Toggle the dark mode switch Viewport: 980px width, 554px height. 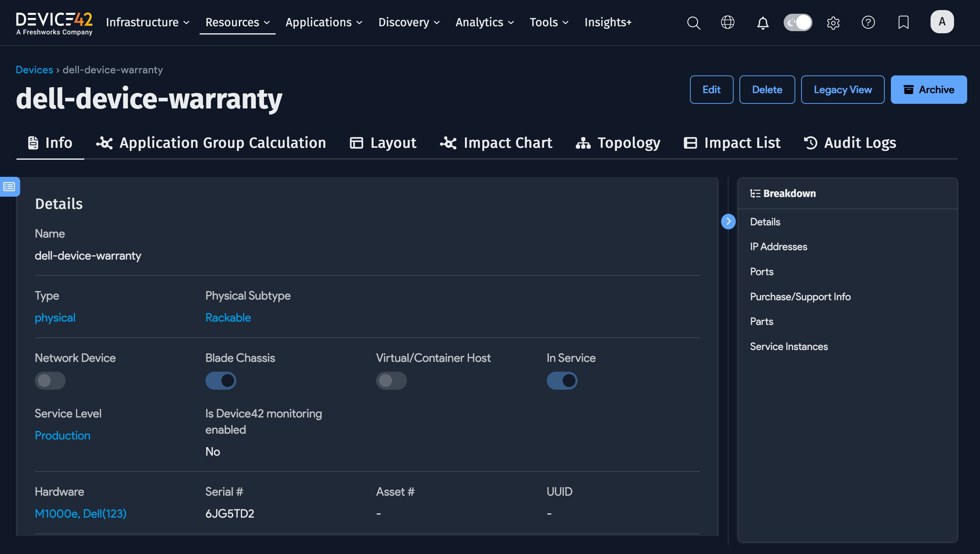798,23
